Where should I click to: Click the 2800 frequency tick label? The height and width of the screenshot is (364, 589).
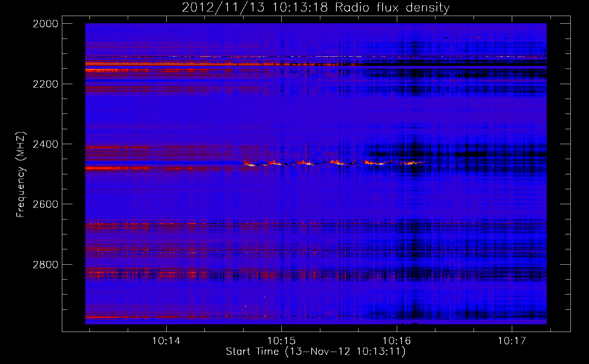click(x=46, y=265)
